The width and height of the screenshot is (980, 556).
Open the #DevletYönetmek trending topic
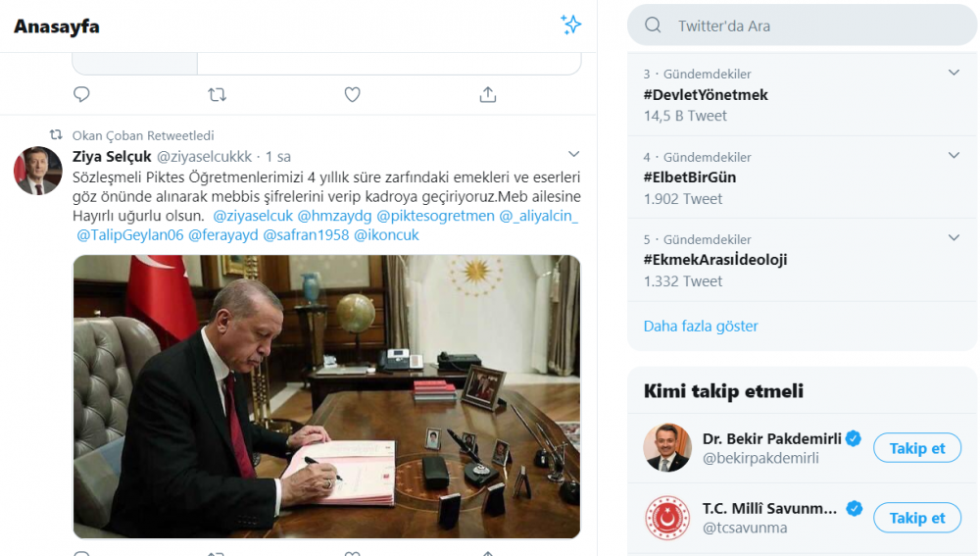point(706,95)
